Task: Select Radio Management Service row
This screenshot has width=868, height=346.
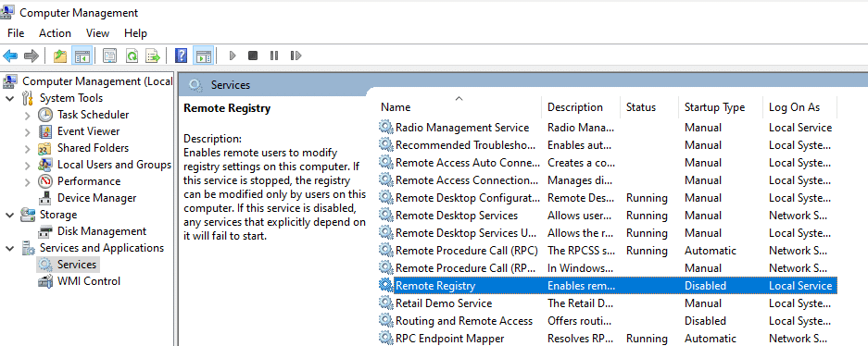Action: [608, 127]
